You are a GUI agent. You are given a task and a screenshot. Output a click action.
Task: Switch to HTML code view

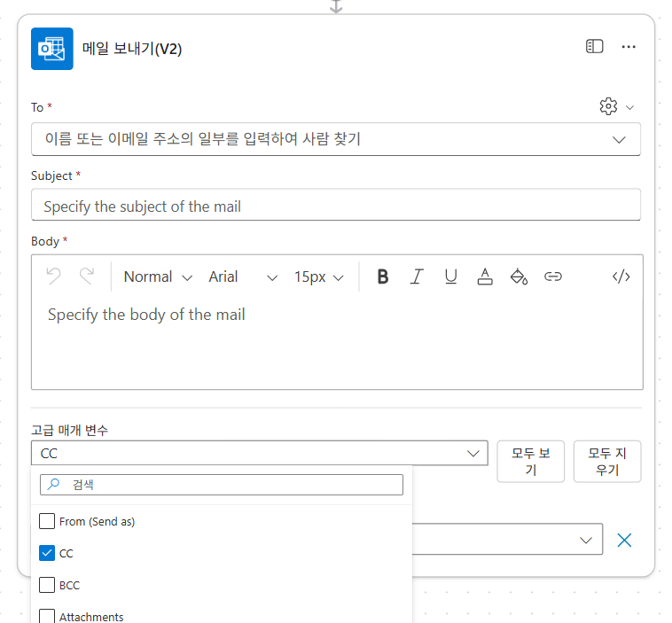click(x=621, y=276)
